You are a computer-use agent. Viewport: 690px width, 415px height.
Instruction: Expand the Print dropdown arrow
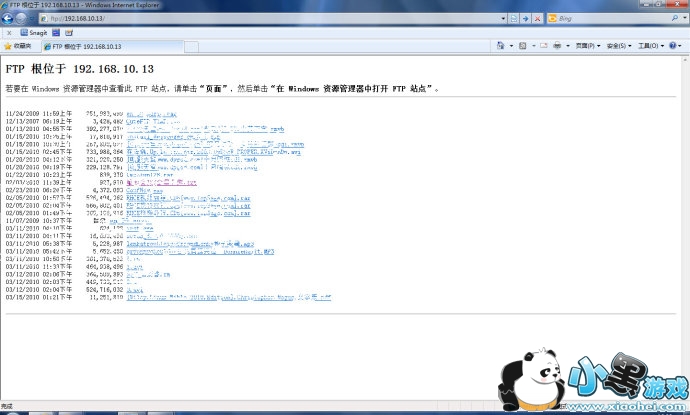pos(568,46)
